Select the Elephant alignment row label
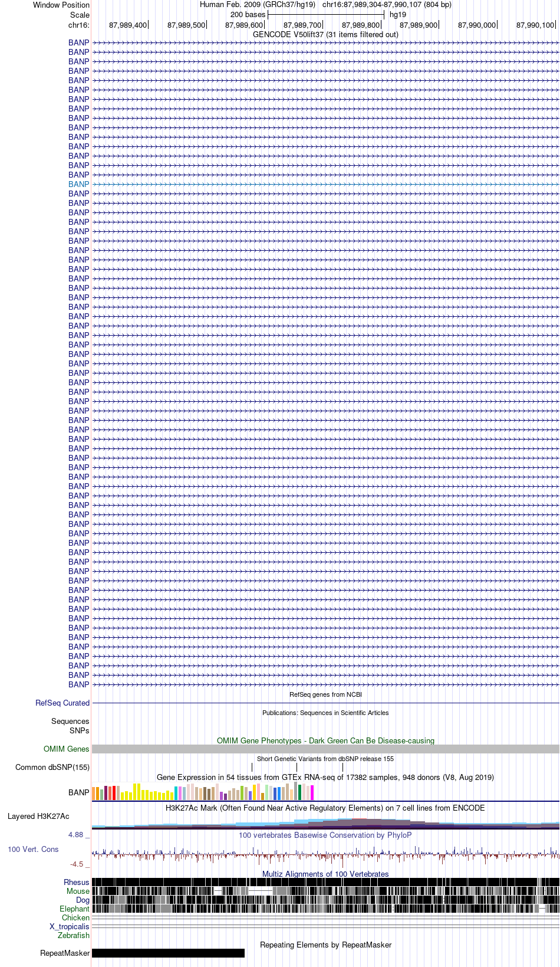 74,909
